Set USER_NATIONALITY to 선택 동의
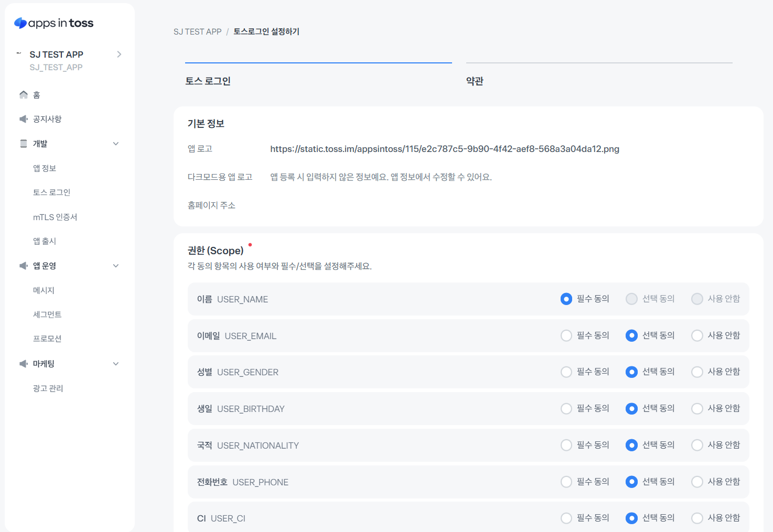 632,445
